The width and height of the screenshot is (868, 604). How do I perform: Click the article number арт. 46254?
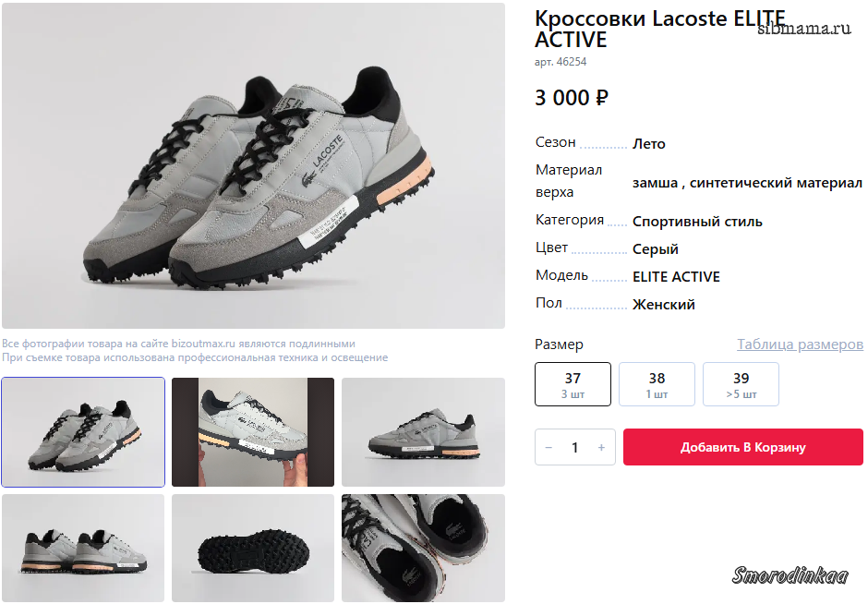(x=561, y=62)
